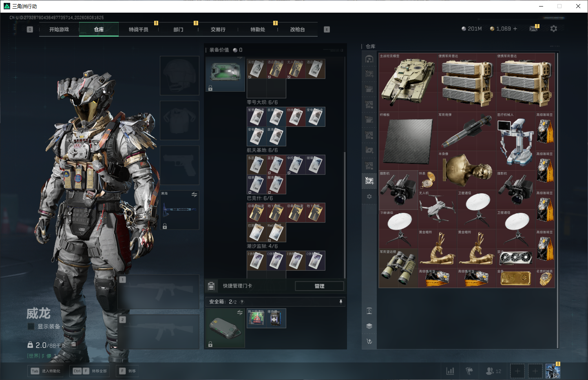Open the 交易行 tab
Screen dimensions: 588x380
pyautogui.click(x=218, y=29)
